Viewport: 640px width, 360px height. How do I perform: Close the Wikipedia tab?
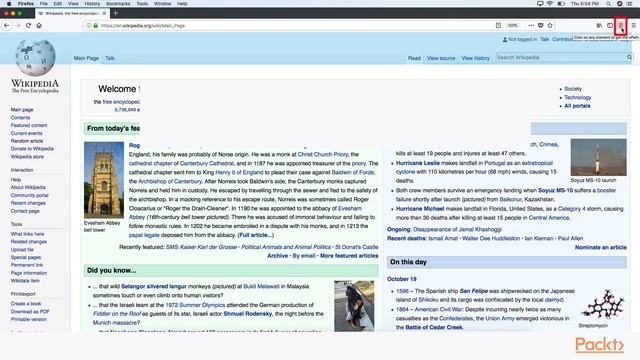point(104,13)
